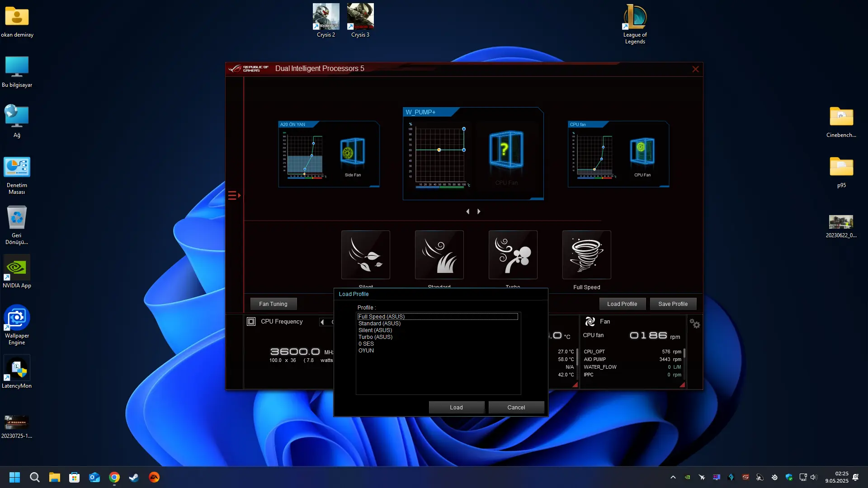The width and height of the screenshot is (868, 488).
Task: Open the A20 ÖN YAN fan card
Action: pyautogui.click(x=329, y=154)
